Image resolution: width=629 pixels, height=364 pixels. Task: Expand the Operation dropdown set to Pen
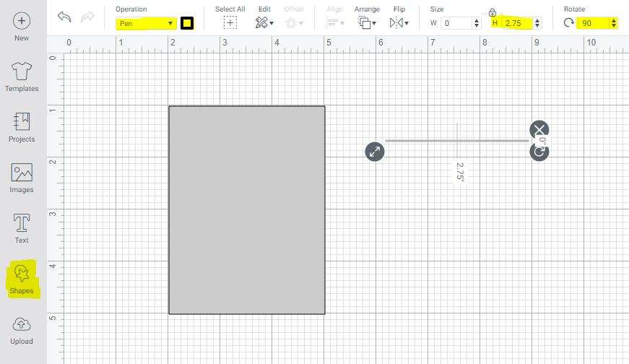(146, 23)
